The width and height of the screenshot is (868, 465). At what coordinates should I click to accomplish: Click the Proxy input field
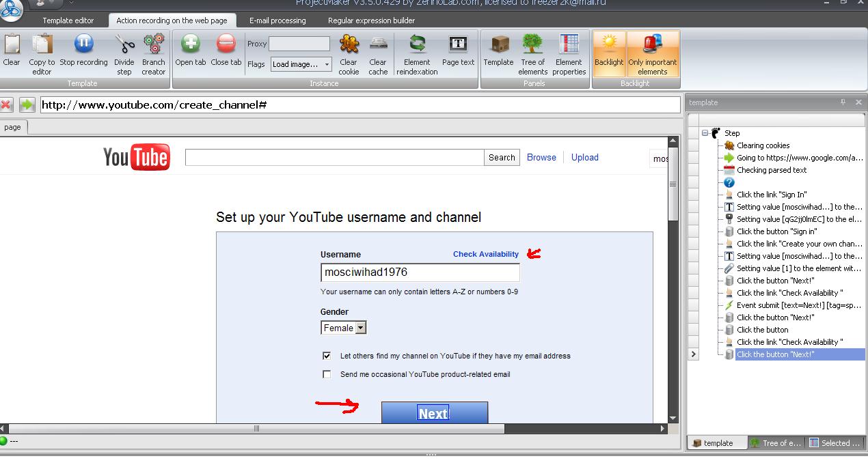click(x=299, y=44)
